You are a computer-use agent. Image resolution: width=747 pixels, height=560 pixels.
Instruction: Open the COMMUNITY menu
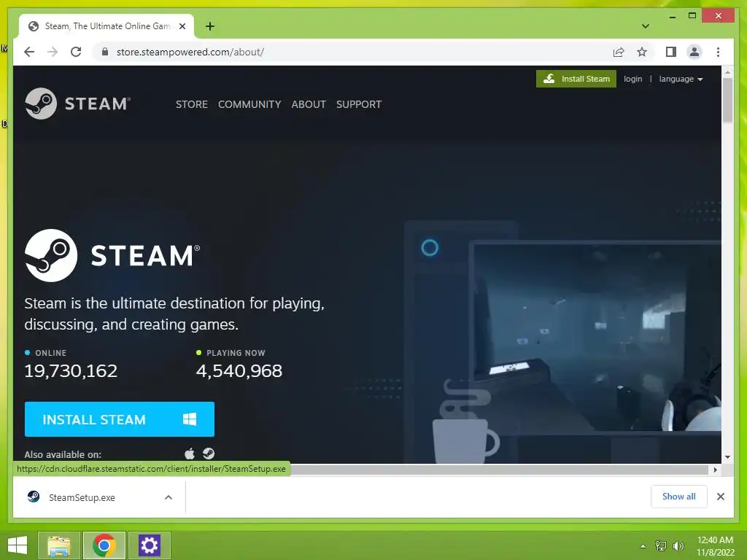click(249, 104)
